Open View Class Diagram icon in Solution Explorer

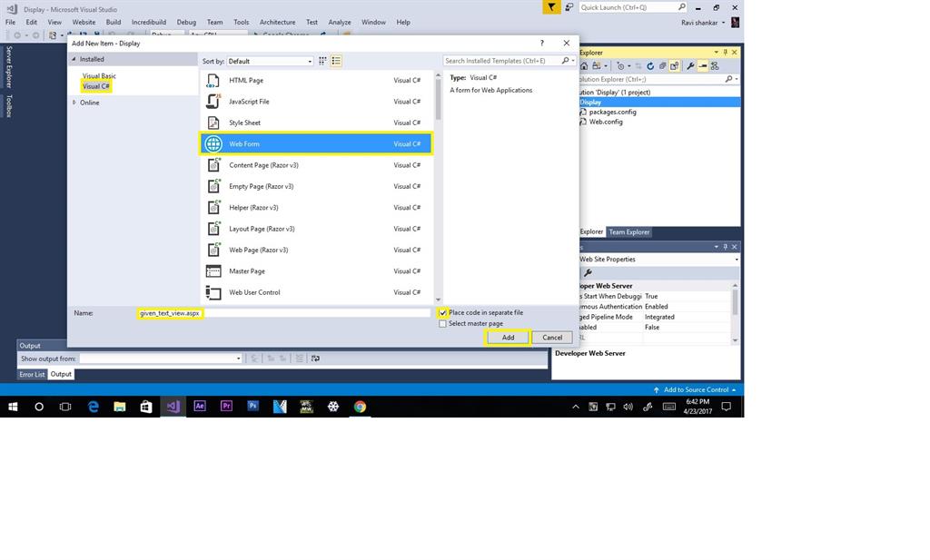pos(715,65)
